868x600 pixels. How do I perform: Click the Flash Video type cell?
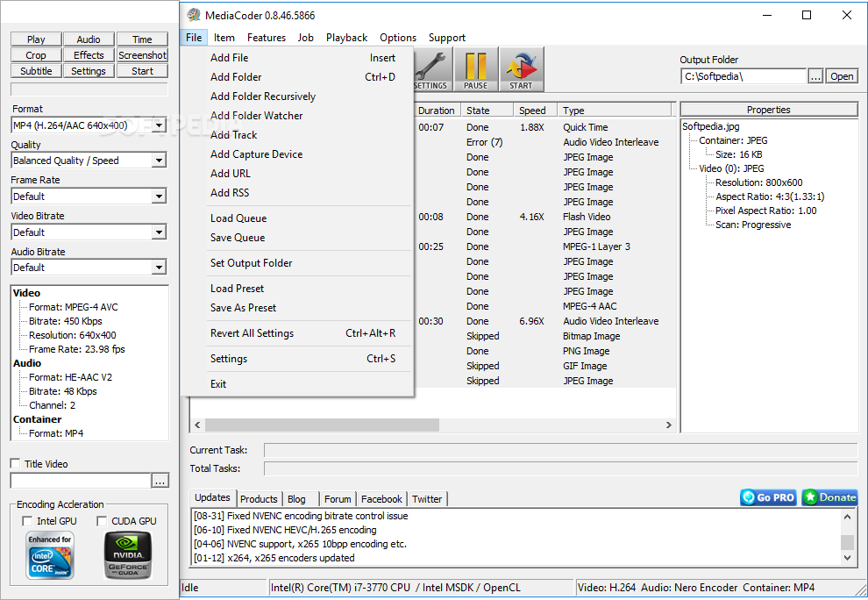(x=587, y=217)
